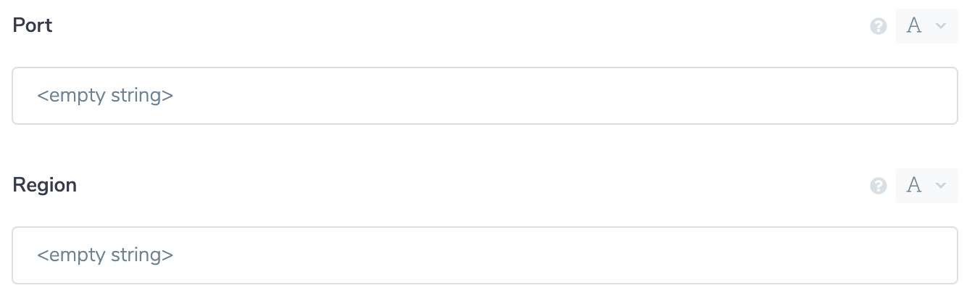The height and width of the screenshot is (296, 980).
Task: Place cursor at right end of Region textbox
Action: click(x=942, y=255)
